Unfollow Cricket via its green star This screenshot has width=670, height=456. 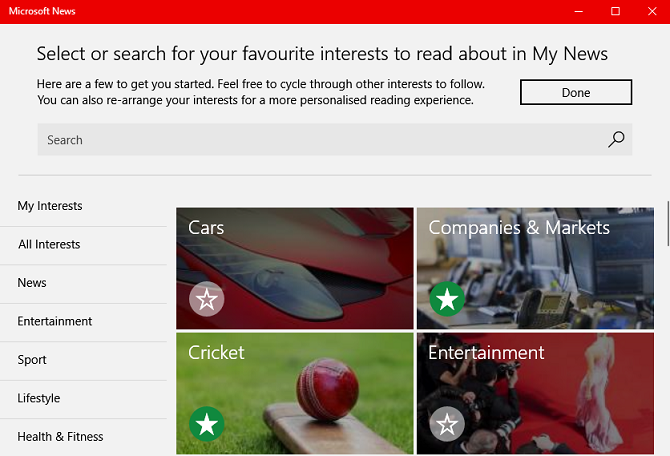pos(207,424)
